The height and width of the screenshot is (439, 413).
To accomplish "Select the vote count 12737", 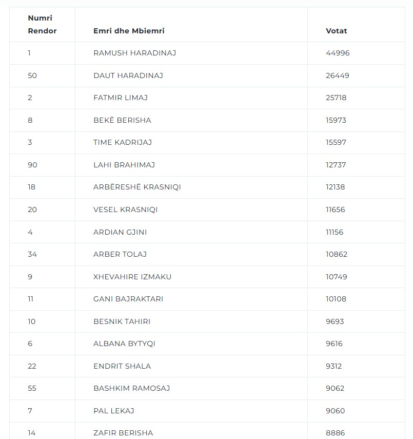I will point(336,165).
